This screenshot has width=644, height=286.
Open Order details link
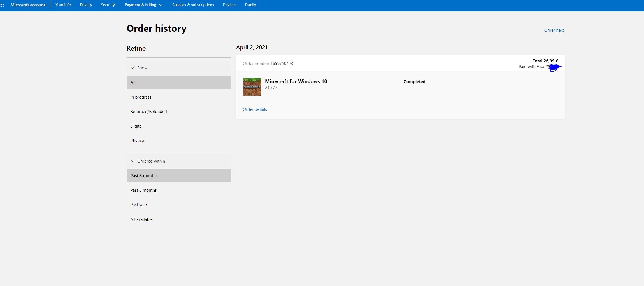click(x=255, y=109)
